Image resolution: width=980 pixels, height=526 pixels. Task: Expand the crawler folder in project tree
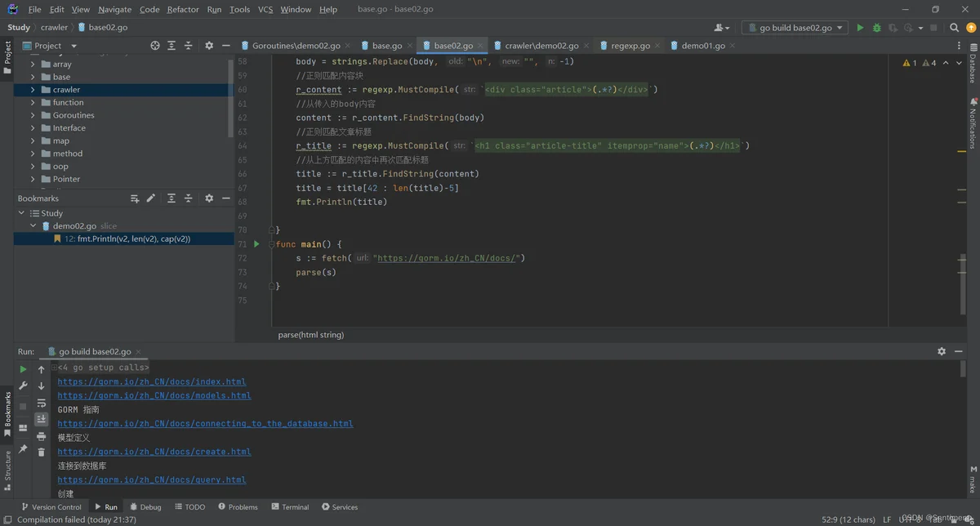point(33,90)
